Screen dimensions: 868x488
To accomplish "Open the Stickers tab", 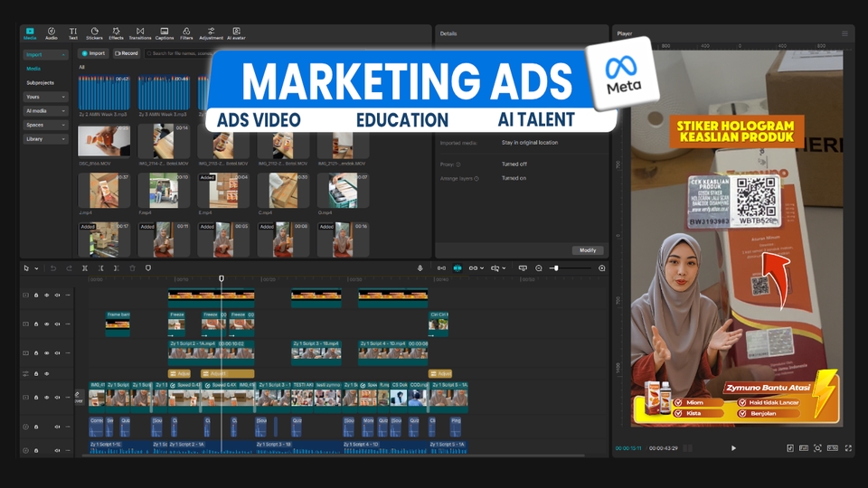I will point(94,33).
